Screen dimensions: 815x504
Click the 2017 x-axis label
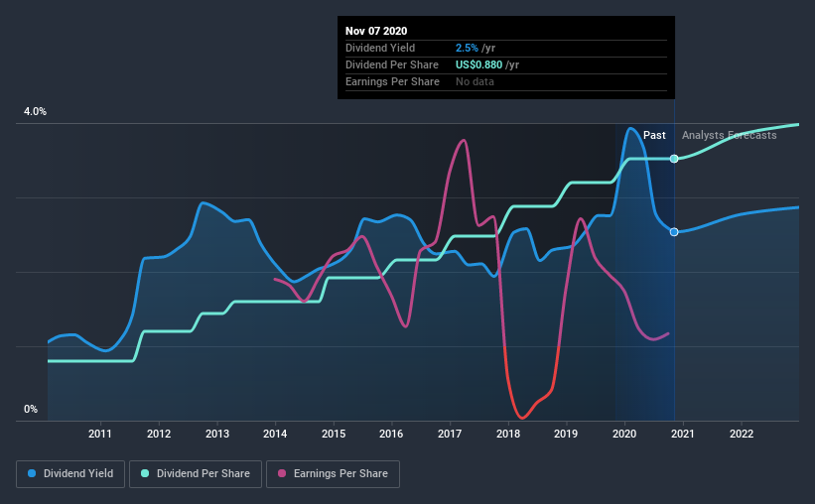(x=450, y=434)
